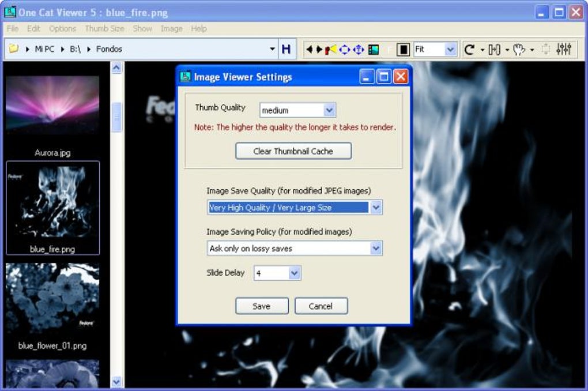Image resolution: width=588 pixels, height=391 pixels.
Task: Select the Aurora.jpg thumbnail
Action: 53,107
